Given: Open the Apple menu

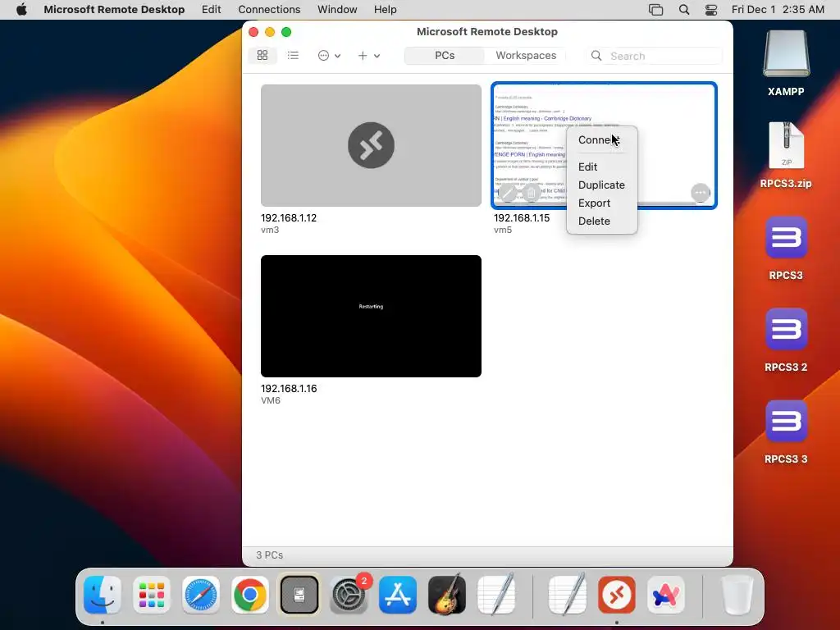Looking at the screenshot, I should tap(21, 10).
